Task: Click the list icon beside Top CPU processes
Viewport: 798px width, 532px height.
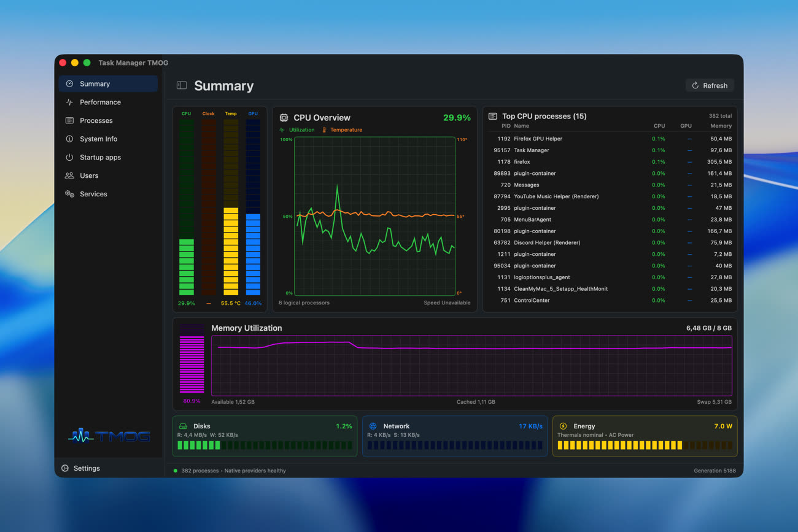Action: (x=492, y=116)
